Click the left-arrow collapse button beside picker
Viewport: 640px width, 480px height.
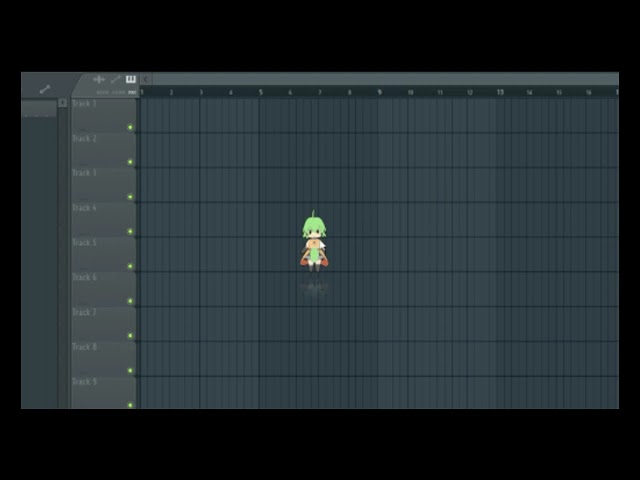(146, 79)
